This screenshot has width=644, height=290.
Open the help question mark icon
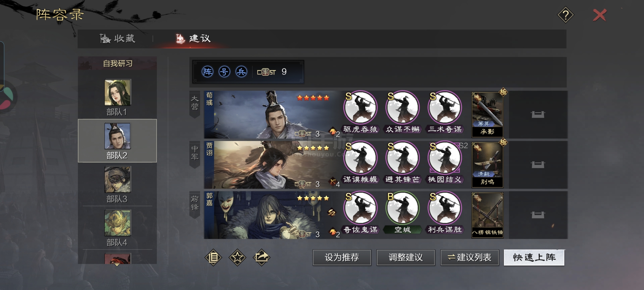(565, 15)
